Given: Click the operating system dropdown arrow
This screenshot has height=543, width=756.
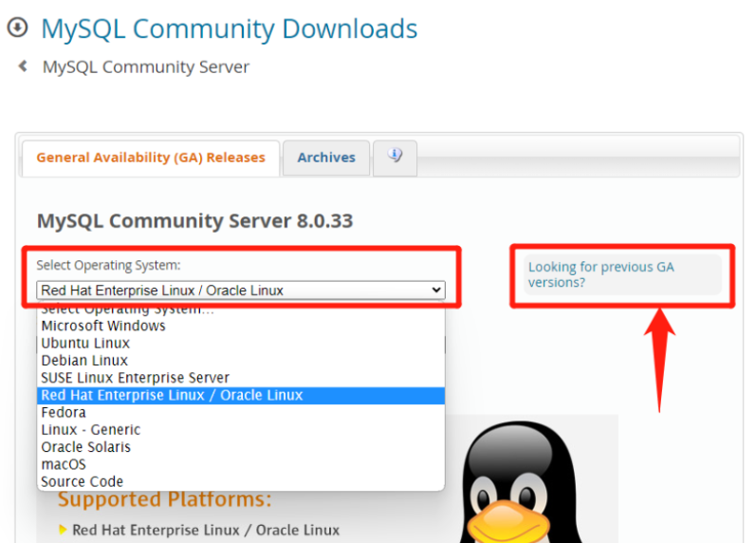Looking at the screenshot, I should [x=436, y=290].
